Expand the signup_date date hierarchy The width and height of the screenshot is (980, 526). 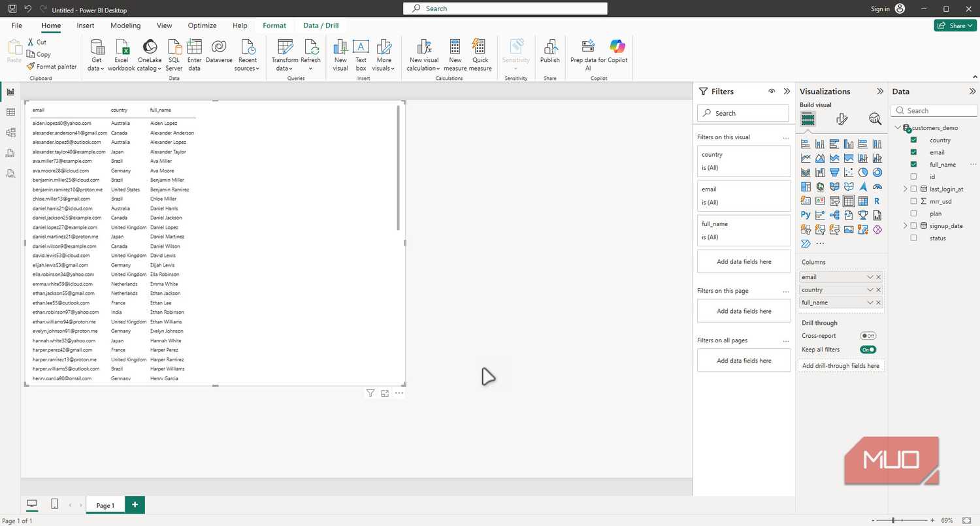pyautogui.click(x=906, y=226)
